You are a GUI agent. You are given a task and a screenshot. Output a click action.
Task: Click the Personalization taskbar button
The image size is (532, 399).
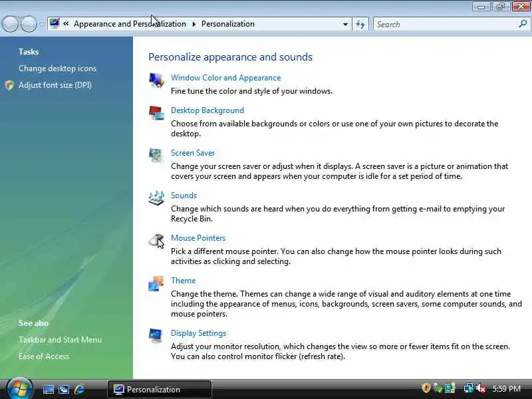pyautogui.click(x=160, y=389)
